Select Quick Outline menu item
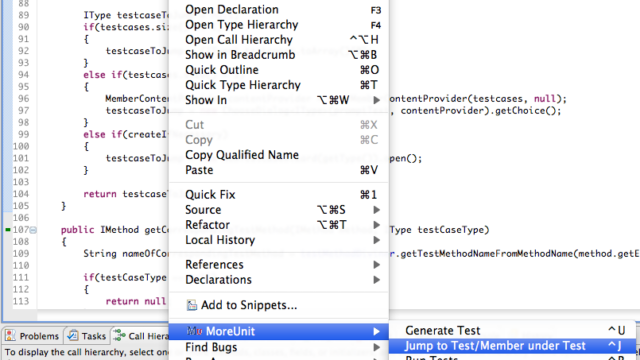Screen dimensions: 640x360 279,70
